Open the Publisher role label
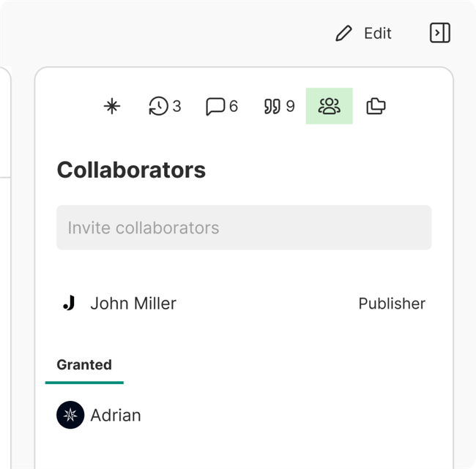 (x=392, y=304)
